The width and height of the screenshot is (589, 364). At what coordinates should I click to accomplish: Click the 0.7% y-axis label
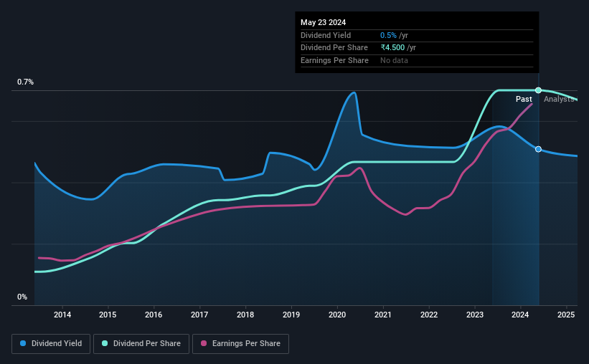[x=25, y=82]
